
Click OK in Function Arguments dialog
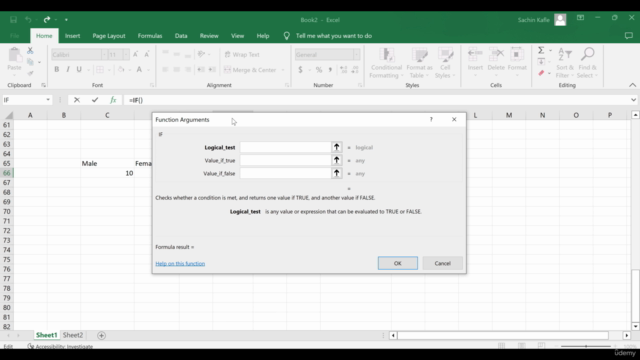pos(398,263)
